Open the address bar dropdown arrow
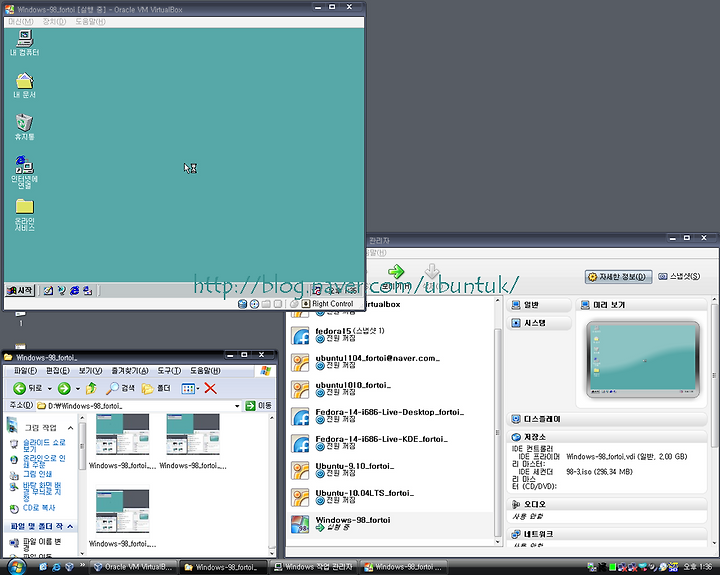Image resolution: width=720 pixels, height=575 pixels. pyautogui.click(x=237, y=406)
